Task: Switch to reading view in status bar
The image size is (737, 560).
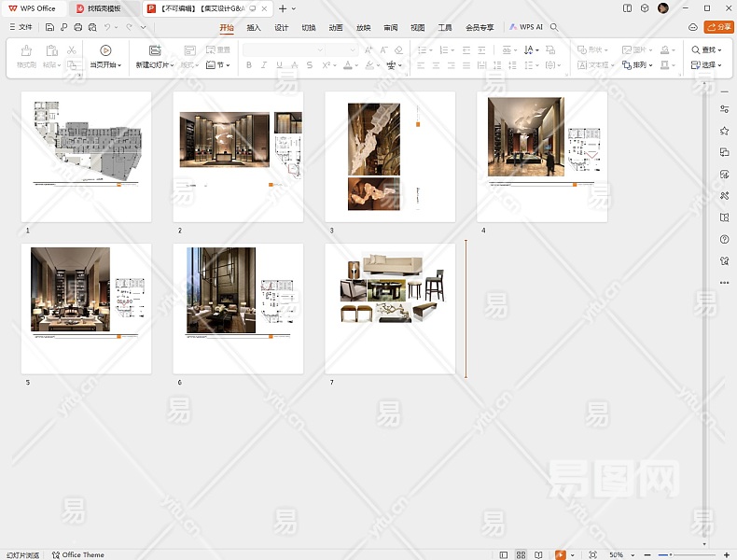Action: (540, 554)
